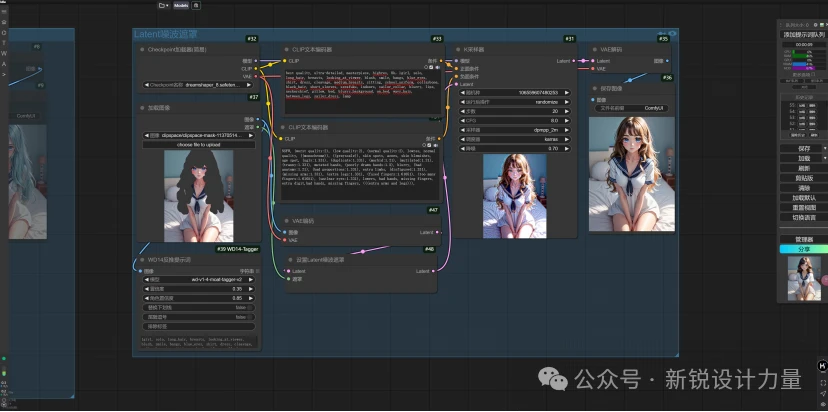Toggle the eye icon of the Latent噪波遮罩 group

[672, 34]
